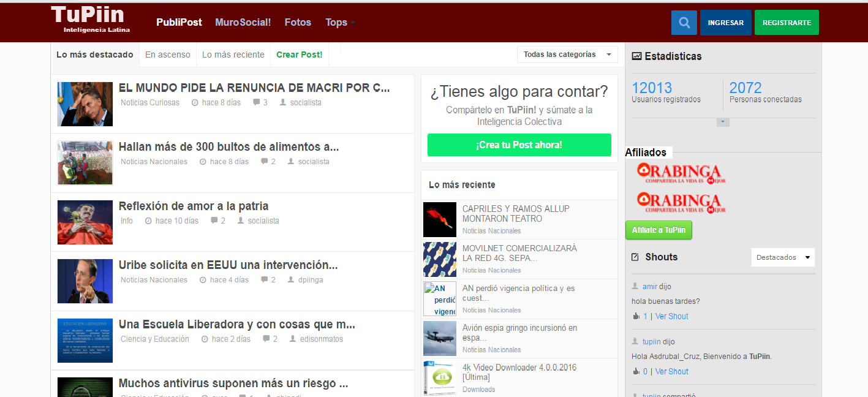Viewport: 868px width, 397px height.
Task: Click the comment icon on the Reflexión de amor post
Action: (214, 221)
